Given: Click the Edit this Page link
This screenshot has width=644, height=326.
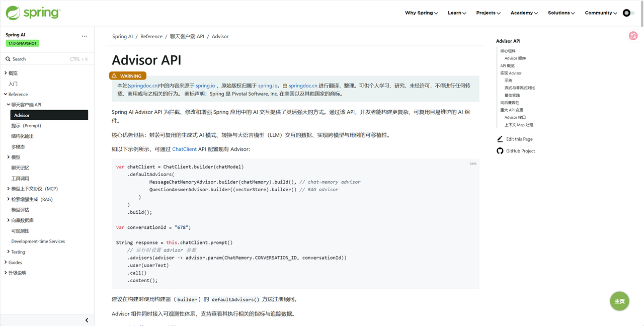Looking at the screenshot, I should 519,139.
